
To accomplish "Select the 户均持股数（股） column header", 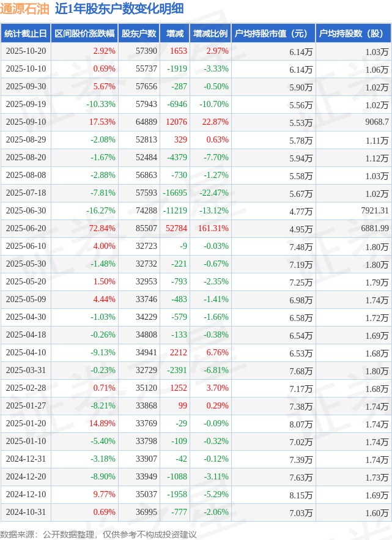I will point(355,34).
